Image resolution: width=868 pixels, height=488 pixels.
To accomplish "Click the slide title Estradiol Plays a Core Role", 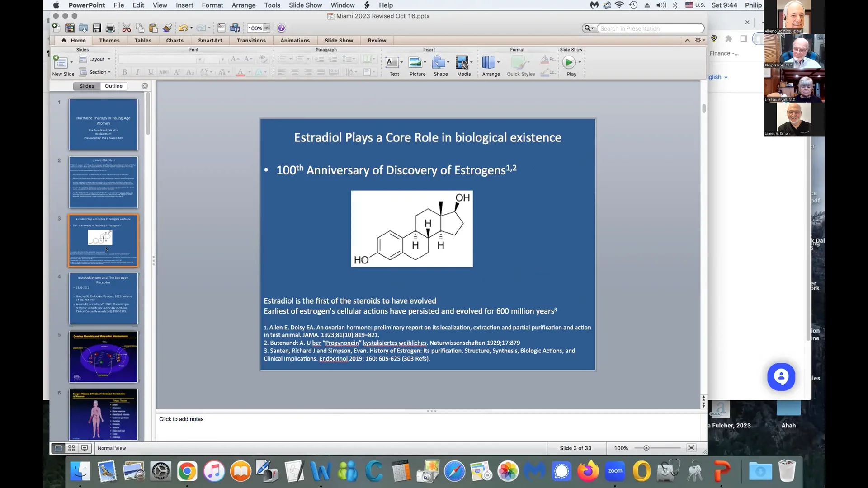I will [x=428, y=137].
